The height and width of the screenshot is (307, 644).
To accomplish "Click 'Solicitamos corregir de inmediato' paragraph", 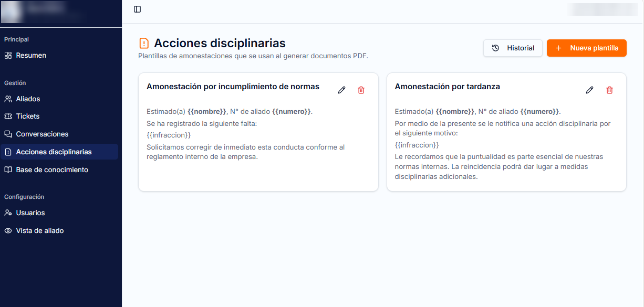I will click(x=246, y=152).
